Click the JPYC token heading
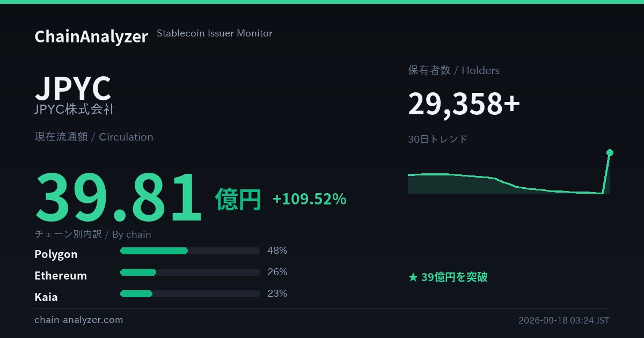 pos(73,89)
